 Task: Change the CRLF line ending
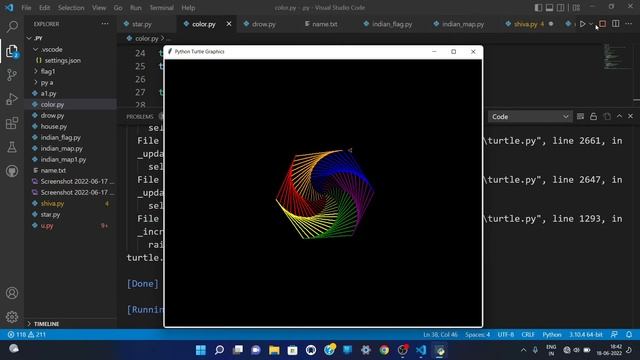[528, 334]
